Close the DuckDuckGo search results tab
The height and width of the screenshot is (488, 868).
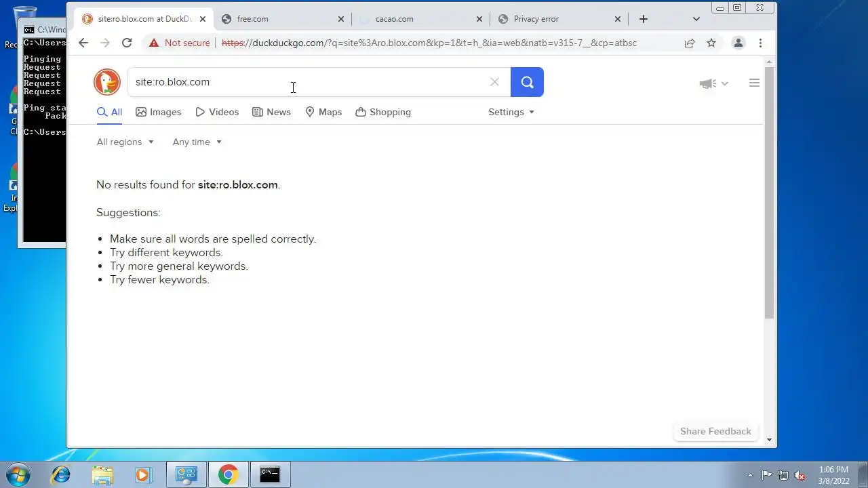(x=202, y=19)
